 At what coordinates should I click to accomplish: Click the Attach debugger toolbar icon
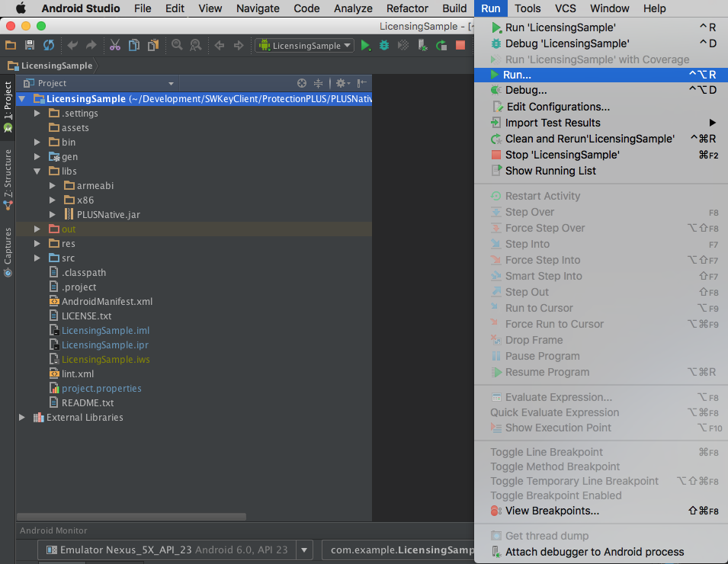click(422, 46)
